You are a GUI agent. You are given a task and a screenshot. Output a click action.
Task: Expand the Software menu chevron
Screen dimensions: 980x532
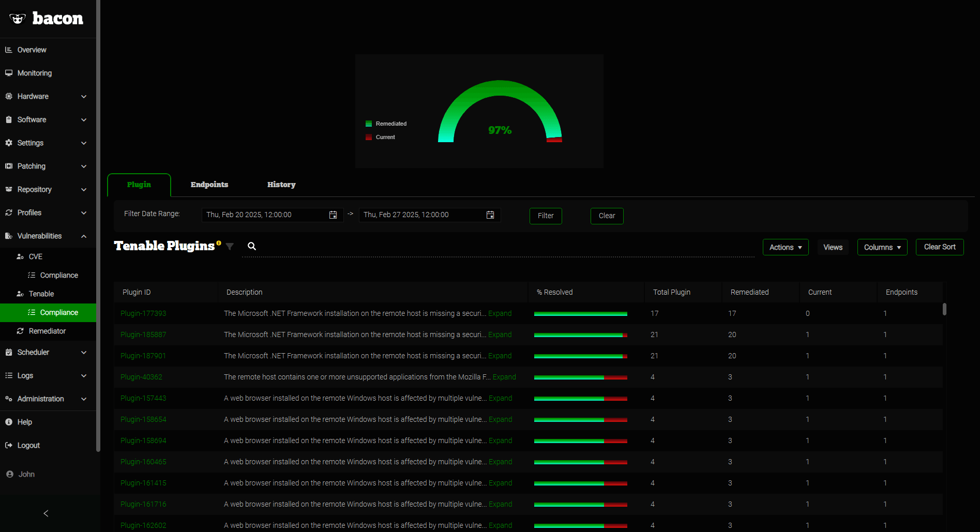click(84, 120)
